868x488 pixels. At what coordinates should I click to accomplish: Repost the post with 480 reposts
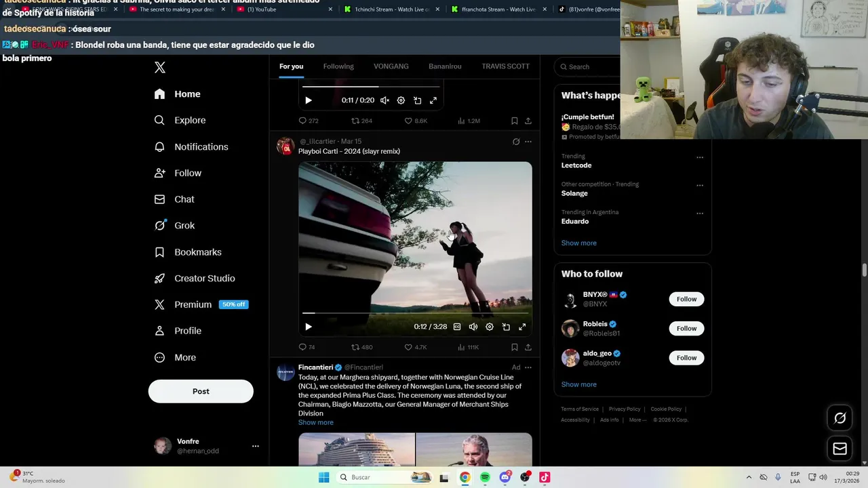(361, 347)
